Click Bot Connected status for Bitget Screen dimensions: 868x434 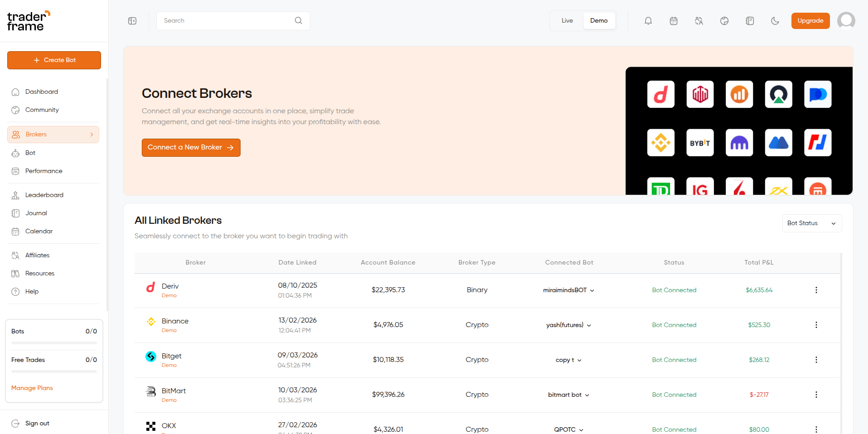pyautogui.click(x=674, y=360)
